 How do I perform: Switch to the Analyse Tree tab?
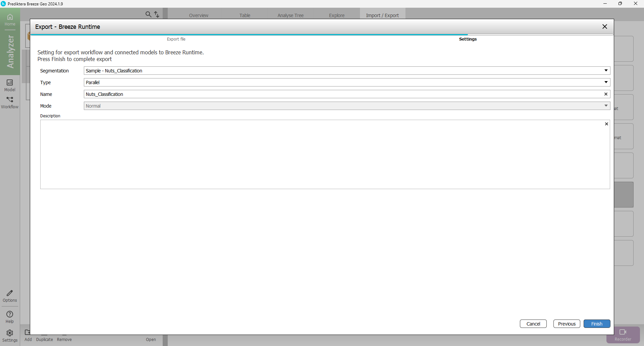(290, 15)
